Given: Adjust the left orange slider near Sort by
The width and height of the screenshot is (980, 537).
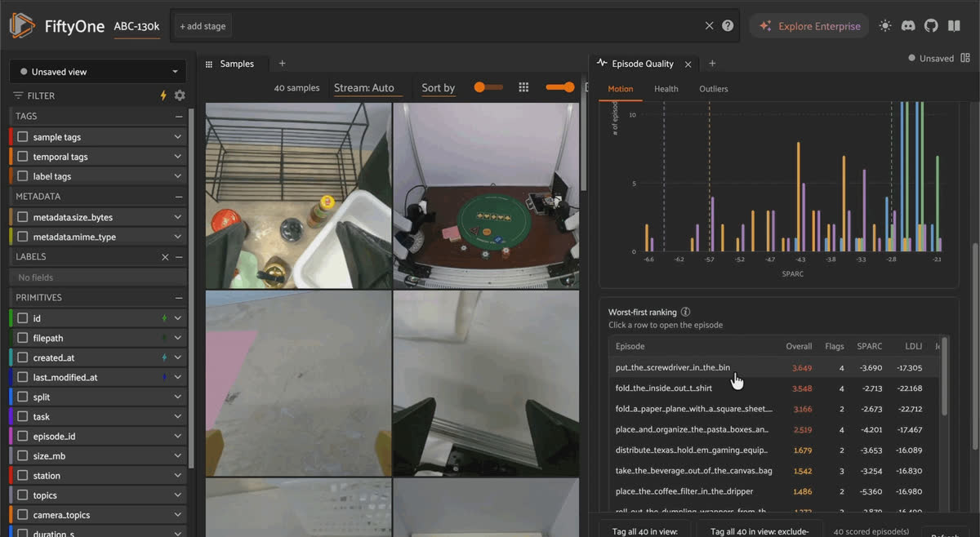Looking at the screenshot, I should 488,87.
